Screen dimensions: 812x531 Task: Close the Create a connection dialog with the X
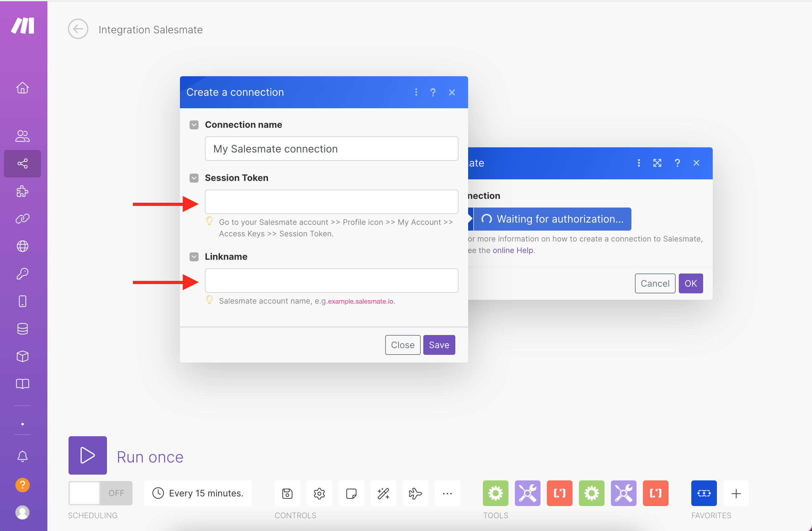click(452, 92)
